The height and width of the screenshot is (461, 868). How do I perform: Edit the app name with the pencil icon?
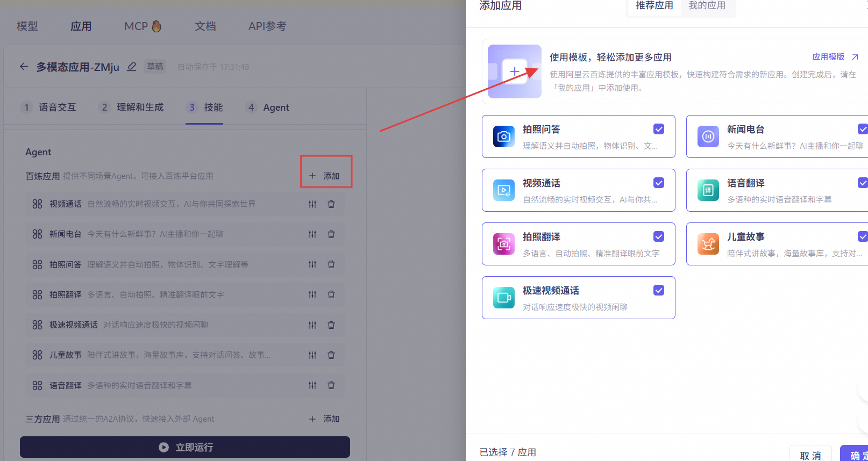click(132, 67)
